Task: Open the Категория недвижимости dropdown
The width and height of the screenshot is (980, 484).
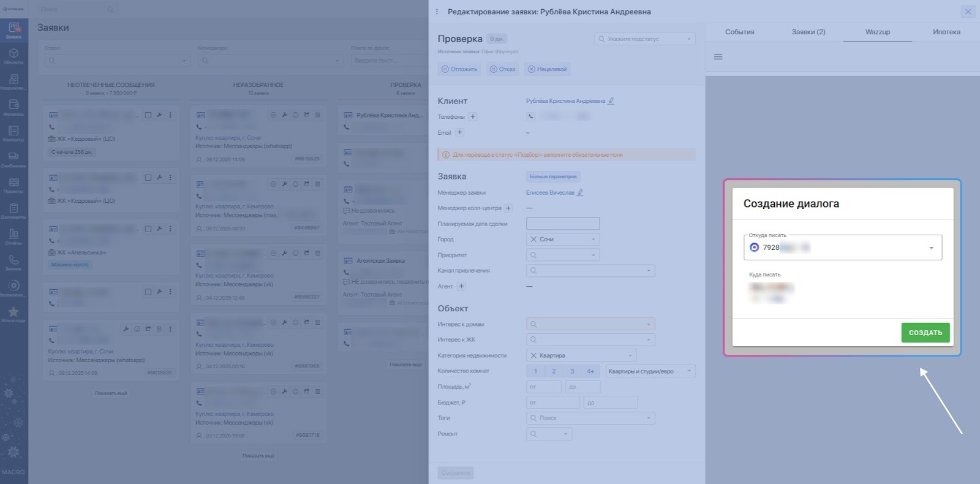Action: (581, 356)
